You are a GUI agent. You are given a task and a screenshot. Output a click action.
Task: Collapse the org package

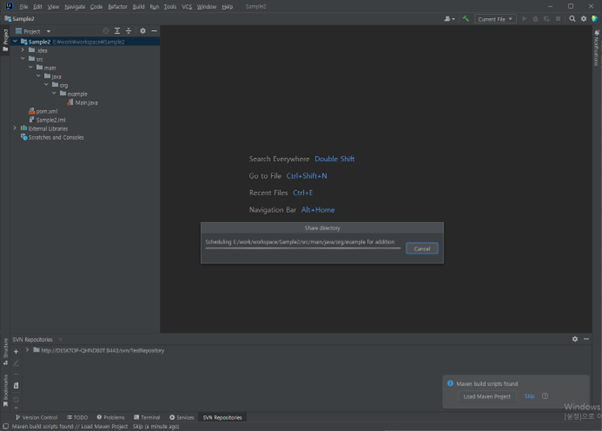point(46,84)
